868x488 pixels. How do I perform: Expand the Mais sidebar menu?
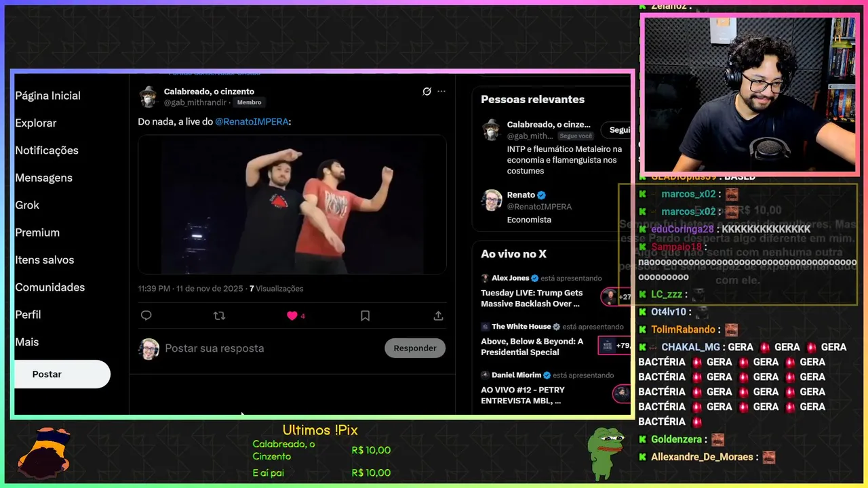(x=27, y=342)
